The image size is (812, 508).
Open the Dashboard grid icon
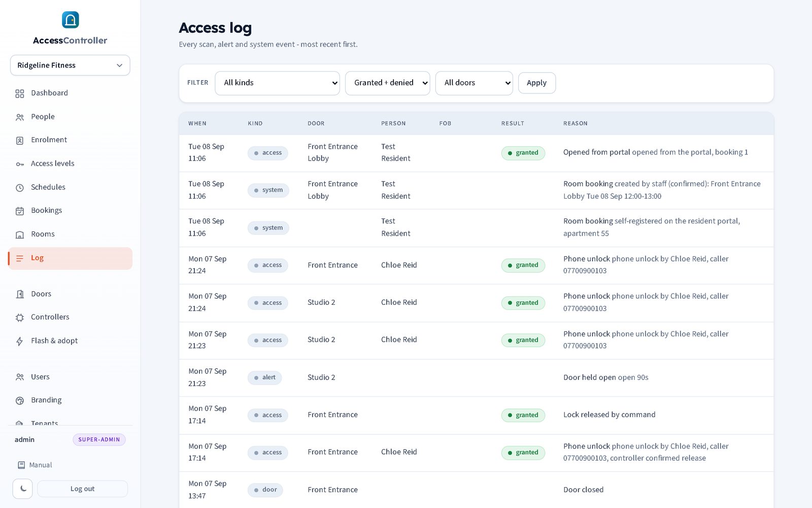(x=20, y=93)
